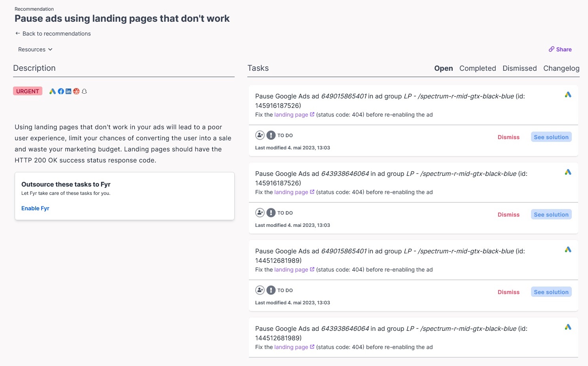This screenshot has height=366, width=588.
Task: Open the Changelog tab
Action: pos(561,68)
